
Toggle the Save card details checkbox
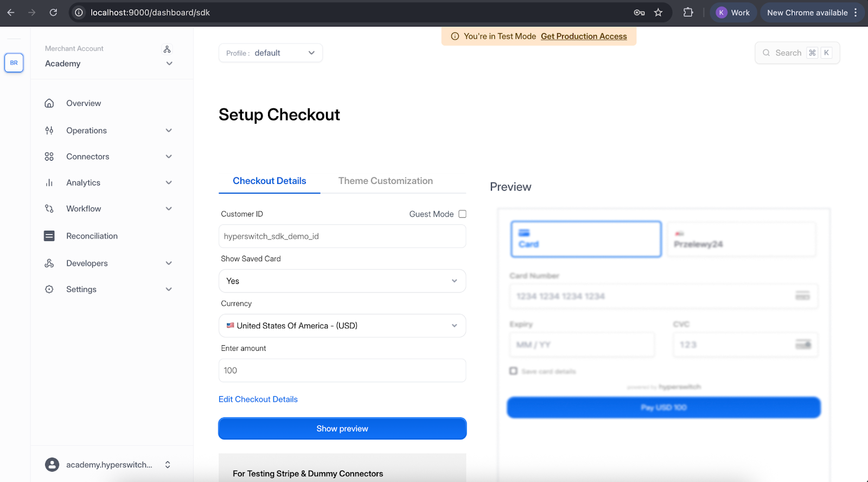pos(513,371)
